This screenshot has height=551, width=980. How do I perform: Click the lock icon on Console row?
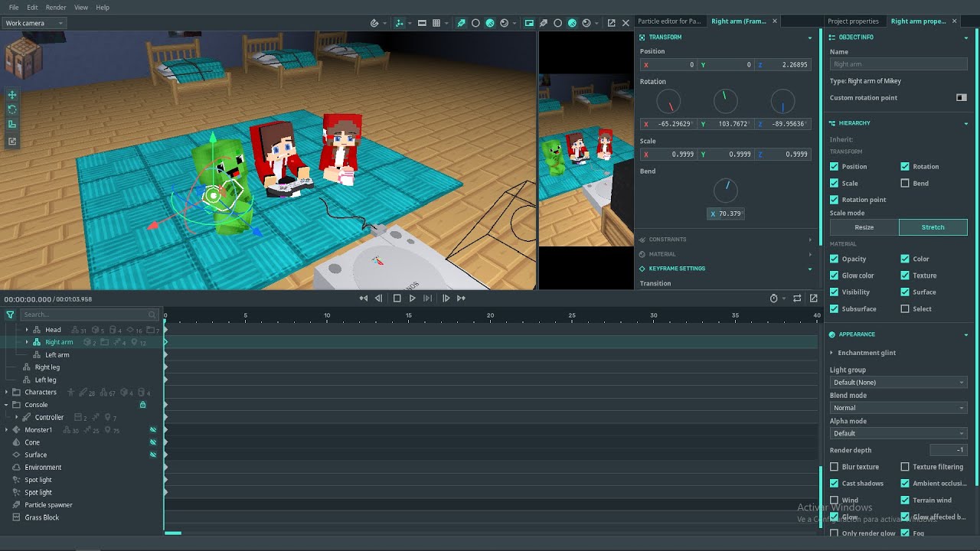(x=142, y=405)
